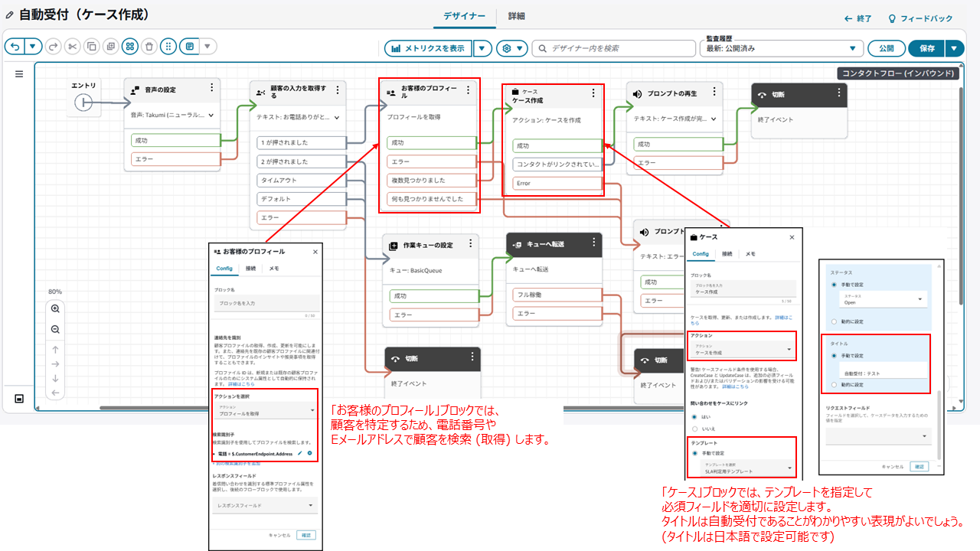Select 手動で設定 radio under タイトル
The image size is (980, 551).
[x=834, y=356]
